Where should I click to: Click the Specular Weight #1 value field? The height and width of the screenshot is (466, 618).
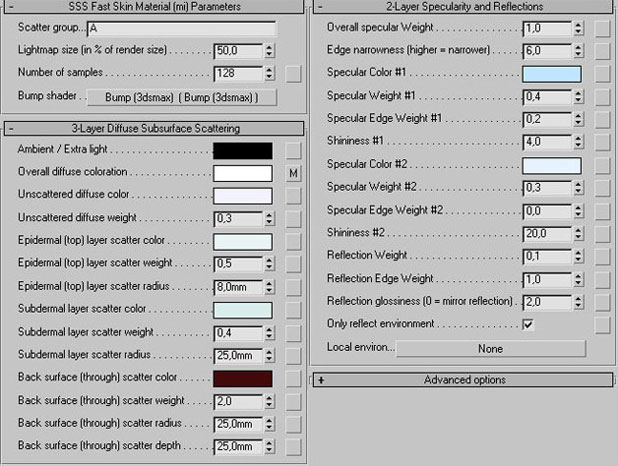pyautogui.click(x=547, y=97)
